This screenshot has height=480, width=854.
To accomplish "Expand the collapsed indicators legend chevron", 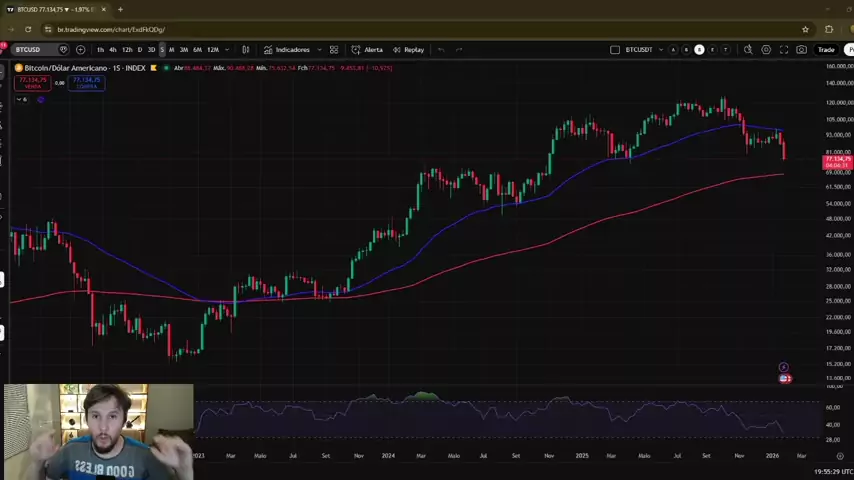I will point(16,99).
